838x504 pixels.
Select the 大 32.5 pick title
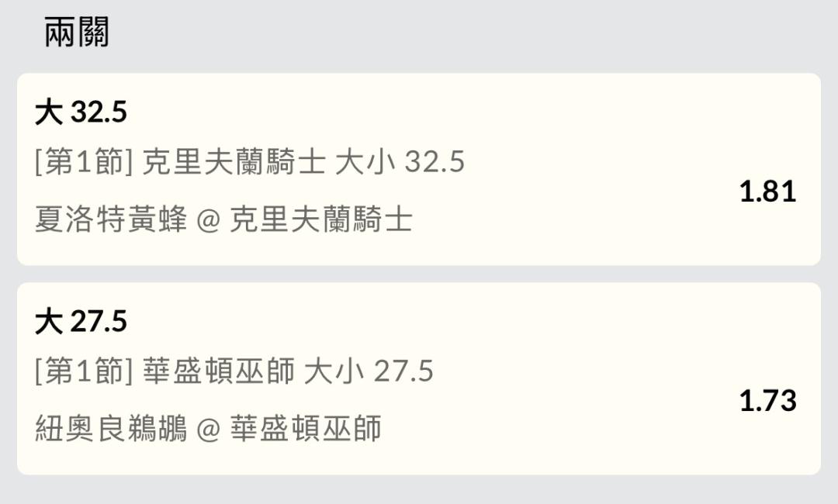click(81, 113)
